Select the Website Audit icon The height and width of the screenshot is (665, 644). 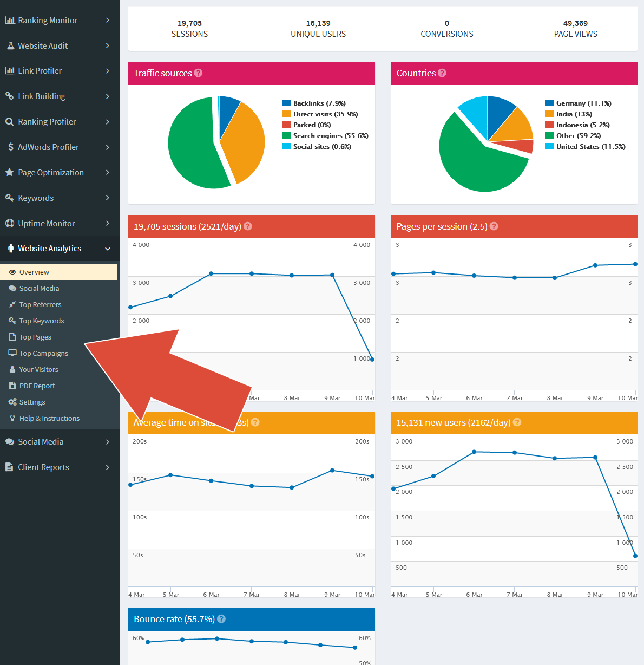pyautogui.click(x=10, y=45)
